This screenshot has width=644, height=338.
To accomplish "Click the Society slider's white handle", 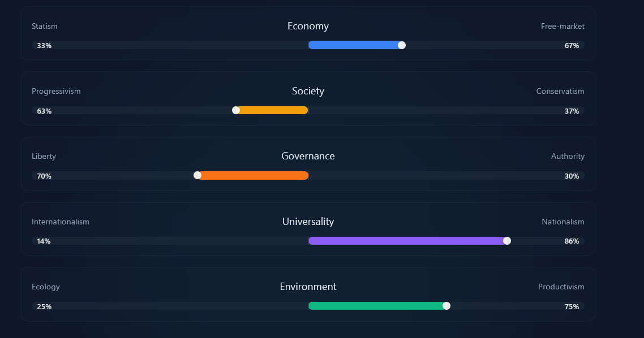I will [236, 110].
